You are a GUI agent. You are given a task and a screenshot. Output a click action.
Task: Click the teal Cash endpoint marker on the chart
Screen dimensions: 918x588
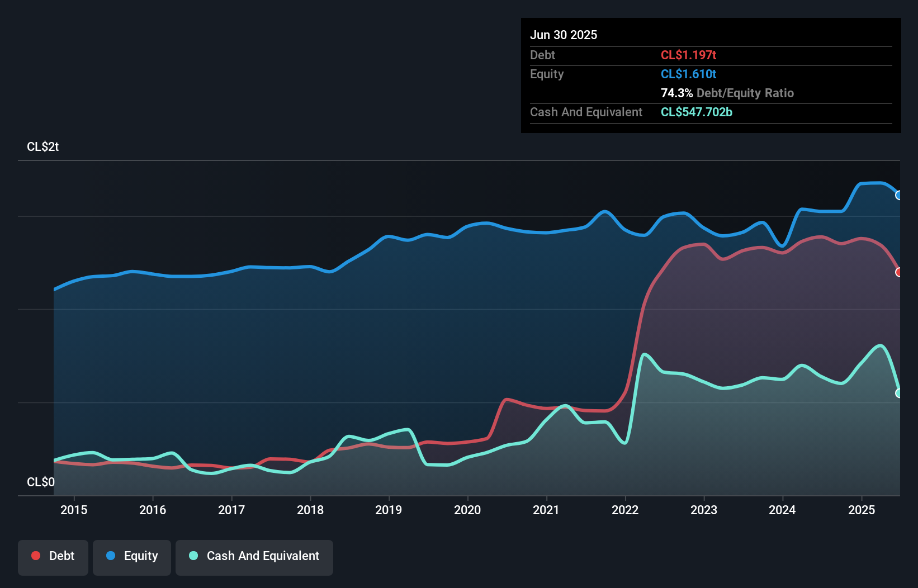pyautogui.click(x=898, y=393)
